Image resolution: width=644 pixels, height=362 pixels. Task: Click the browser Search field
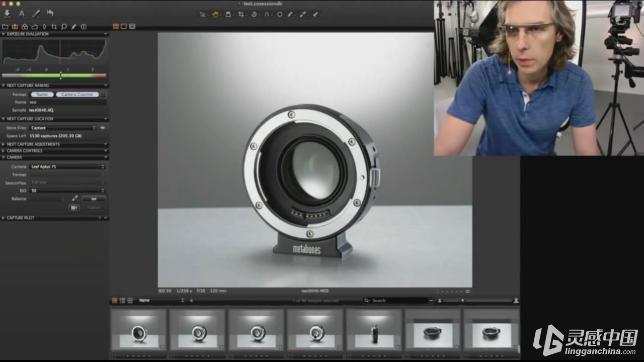pyautogui.click(x=398, y=301)
